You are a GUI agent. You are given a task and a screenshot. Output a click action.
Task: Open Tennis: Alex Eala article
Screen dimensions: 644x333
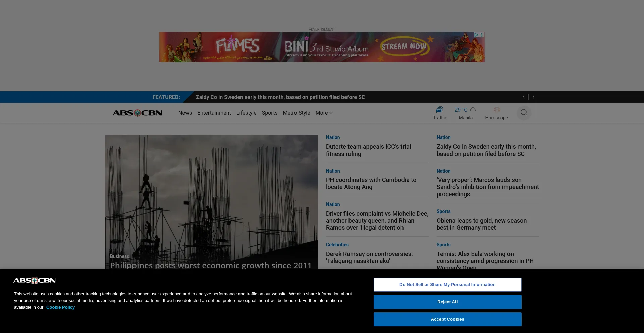coord(485,260)
